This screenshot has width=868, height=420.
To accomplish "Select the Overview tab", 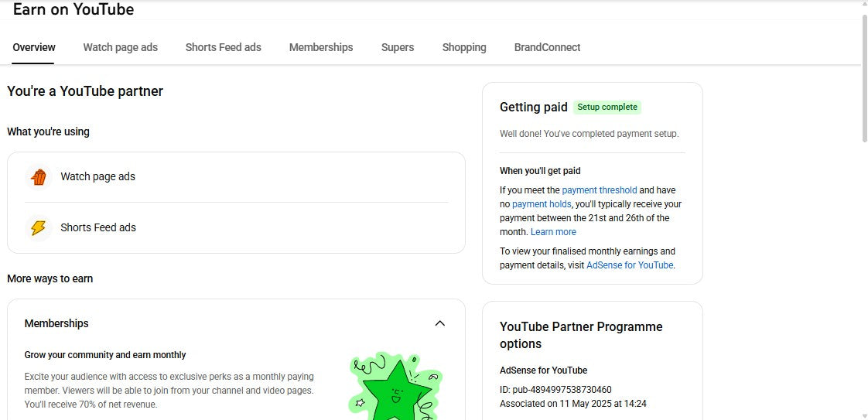I will 34,47.
